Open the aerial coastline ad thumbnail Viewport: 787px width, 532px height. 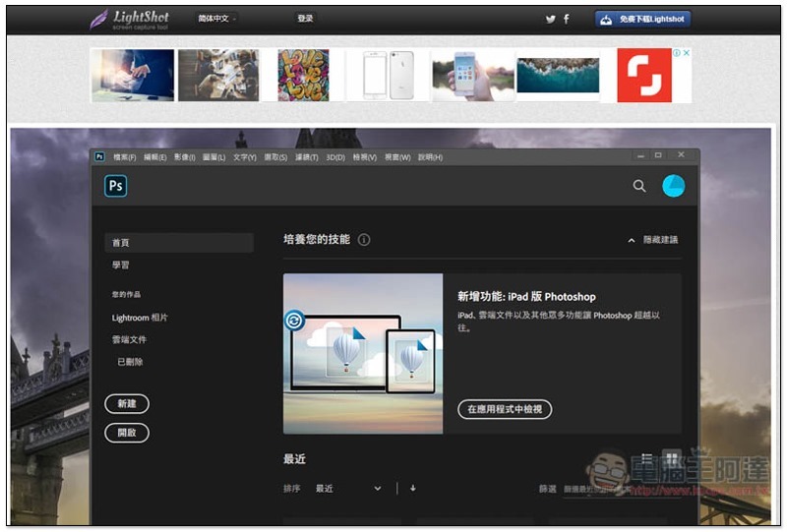pyautogui.click(x=558, y=76)
